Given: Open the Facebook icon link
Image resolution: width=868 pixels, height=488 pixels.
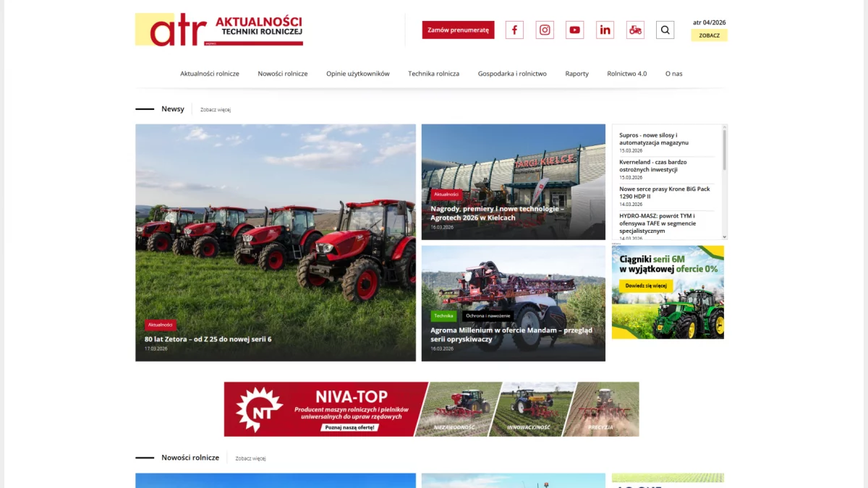Looking at the screenshot, I should pos(514,30).
